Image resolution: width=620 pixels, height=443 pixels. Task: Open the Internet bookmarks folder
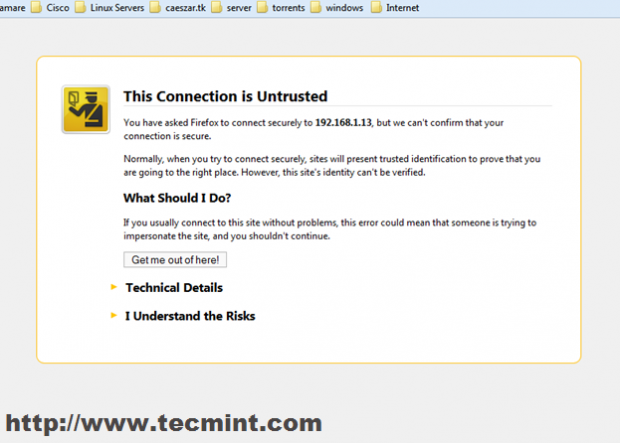pos(395,8)
